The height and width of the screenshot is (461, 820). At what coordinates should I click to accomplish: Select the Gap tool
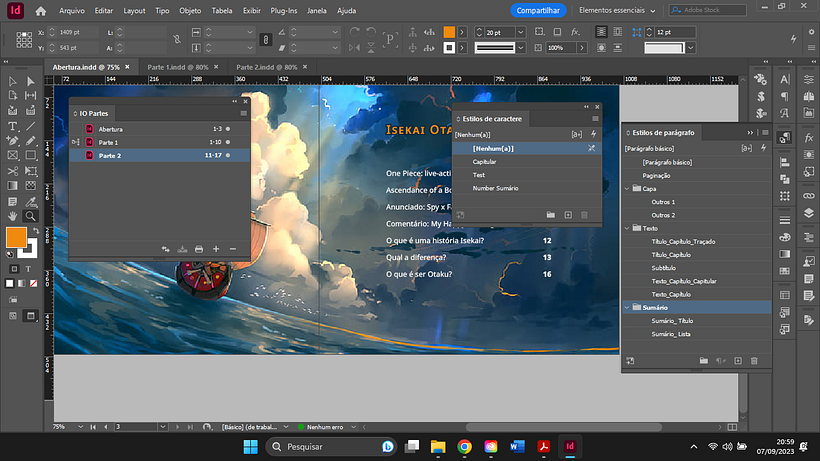pos(30,95)
